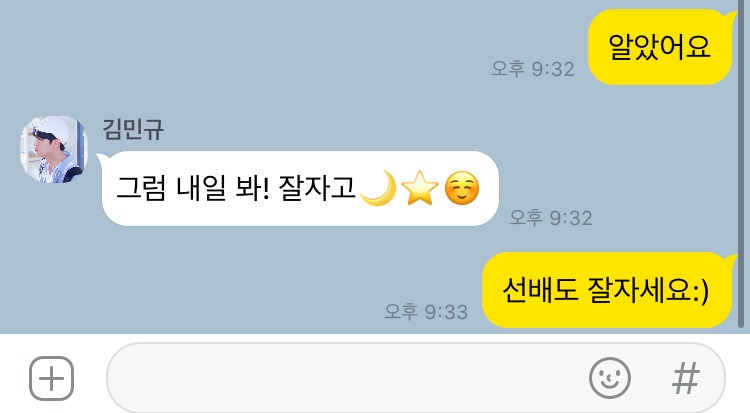
Task: Click the smiling face emoji in message
Action: [x=462, y=188]
